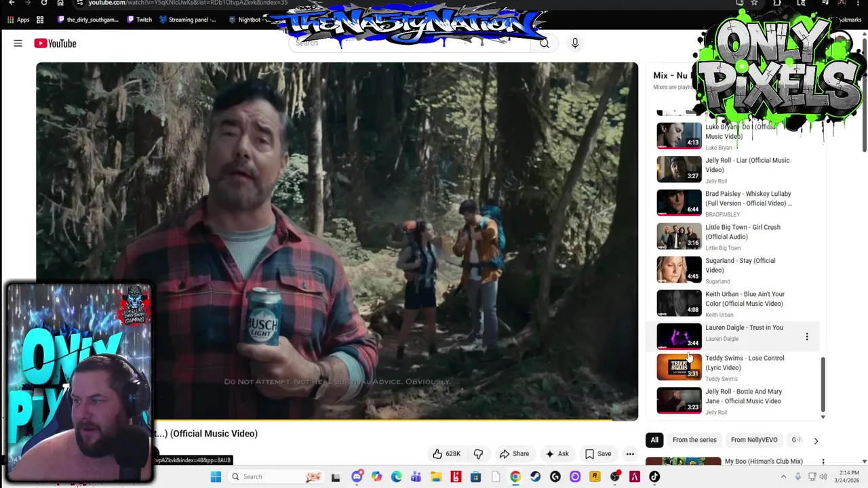Select the From the series chip
Viewport: 868px width, 488px height.
pyautogui.click(x=694, y=440)
